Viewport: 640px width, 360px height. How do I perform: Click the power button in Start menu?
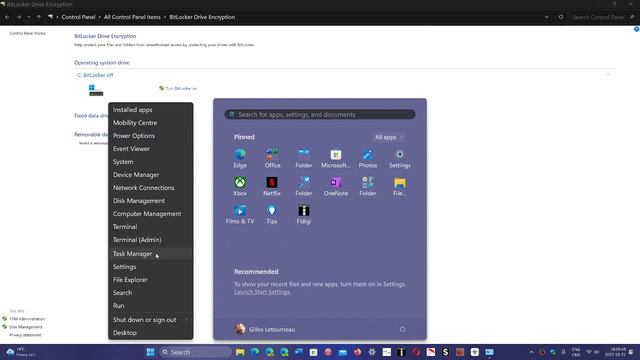[x=402, y=329]
